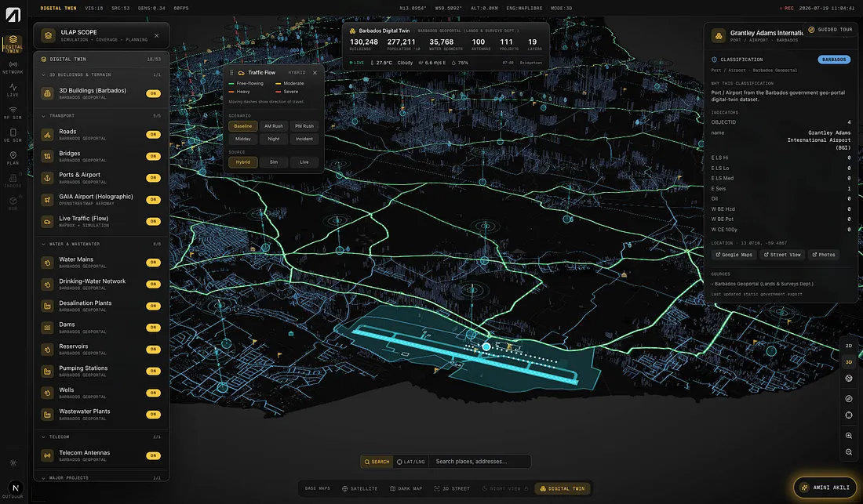Click the Roads layer icon

click(47, 135)
